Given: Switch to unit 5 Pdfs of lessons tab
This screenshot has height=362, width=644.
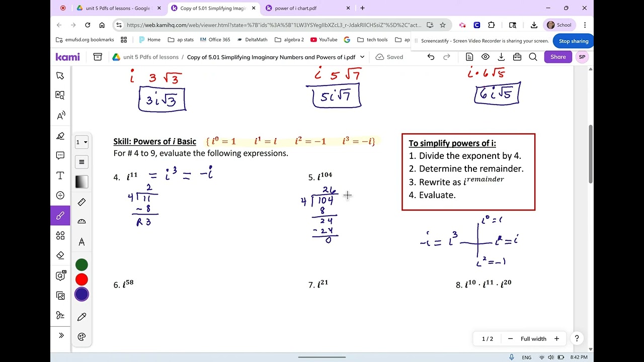Looking at the screenshot, I should [119, 8].
